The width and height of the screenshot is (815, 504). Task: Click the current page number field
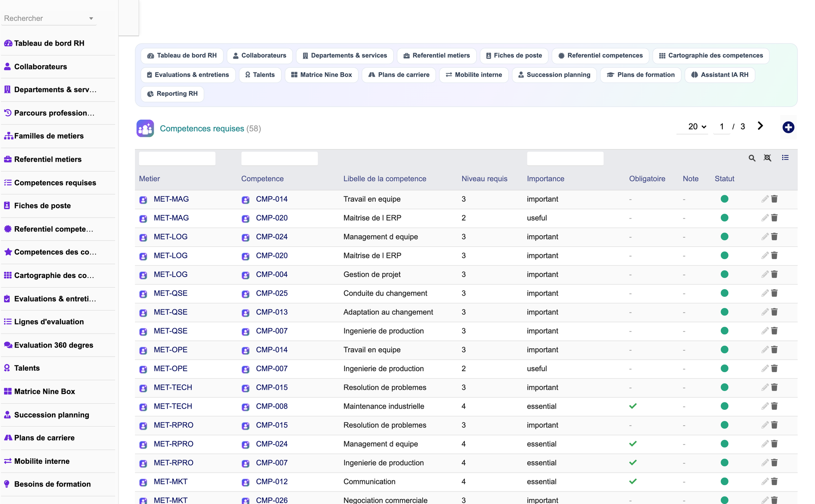click(x=722, y=126)
